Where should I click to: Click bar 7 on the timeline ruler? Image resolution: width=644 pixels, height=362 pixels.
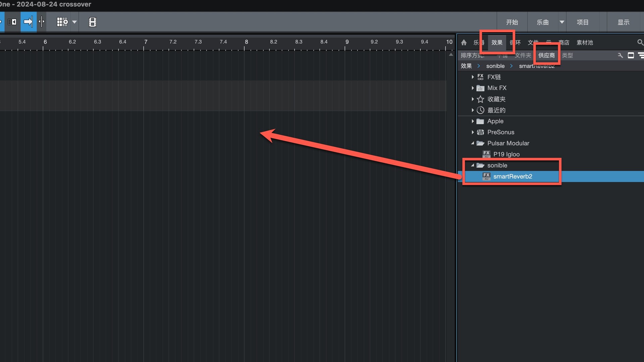146,42
